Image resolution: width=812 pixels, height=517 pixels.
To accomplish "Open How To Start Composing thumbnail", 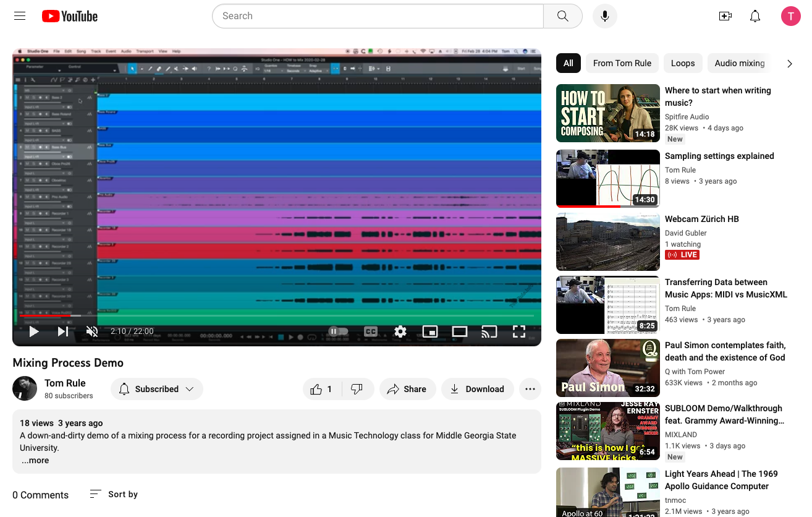I will point(608,113).
